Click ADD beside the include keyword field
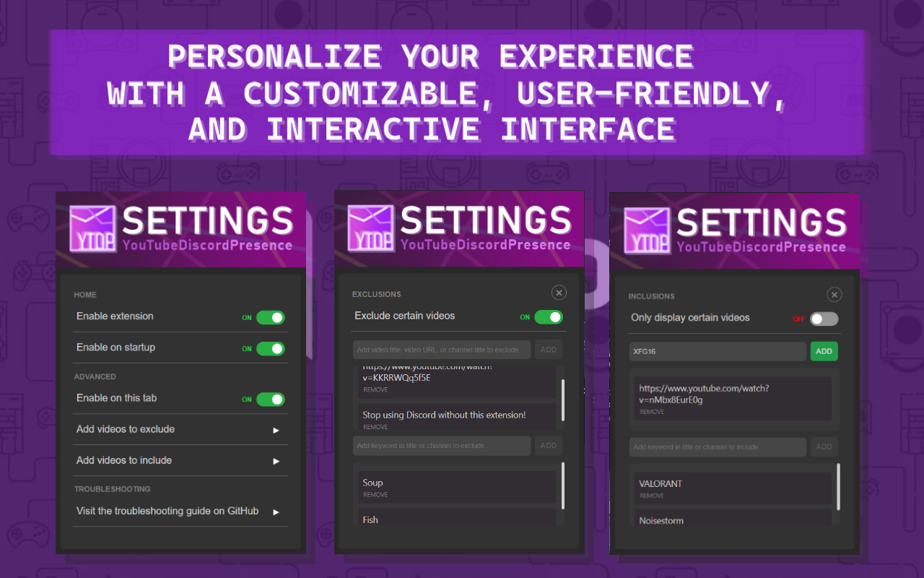 824,447
